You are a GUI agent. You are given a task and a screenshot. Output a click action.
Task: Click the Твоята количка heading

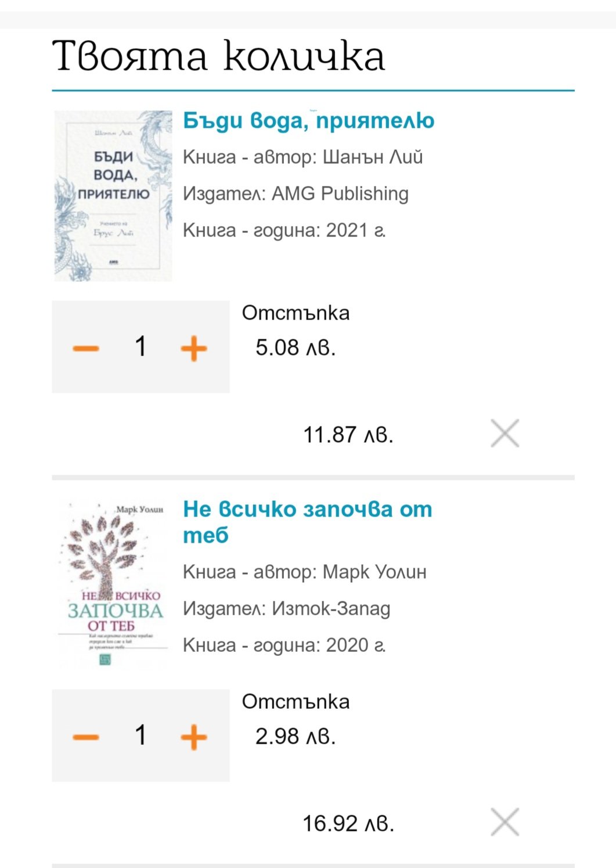tap(218, 57)
